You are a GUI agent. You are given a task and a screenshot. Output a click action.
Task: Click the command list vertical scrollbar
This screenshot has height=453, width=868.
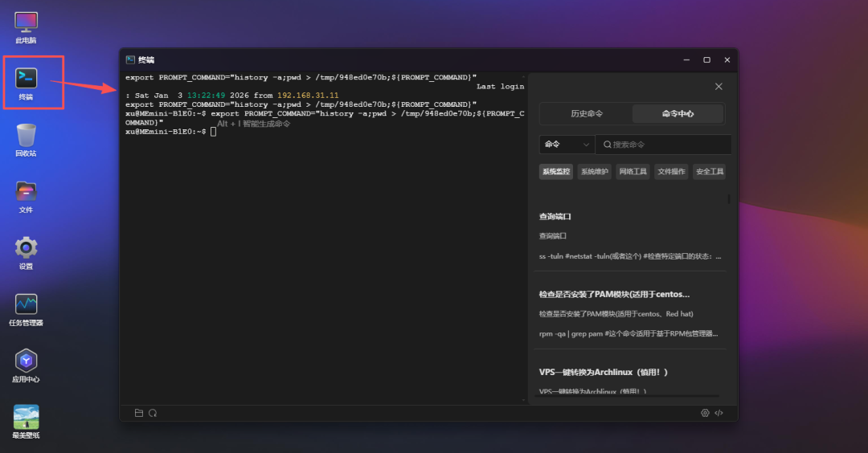(729, 199)
